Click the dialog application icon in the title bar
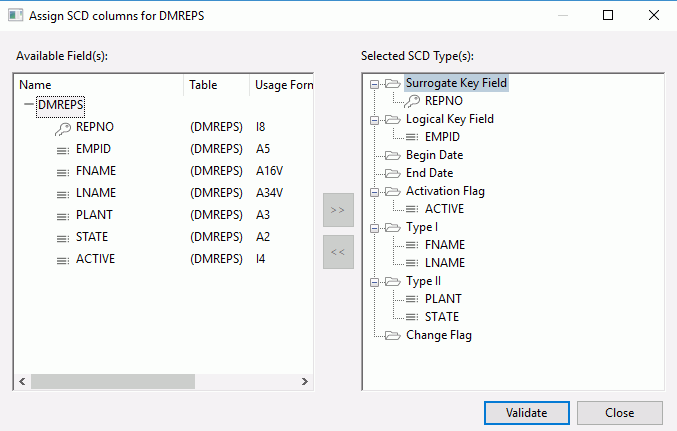677x431 pixels. (x=16, y=16)
